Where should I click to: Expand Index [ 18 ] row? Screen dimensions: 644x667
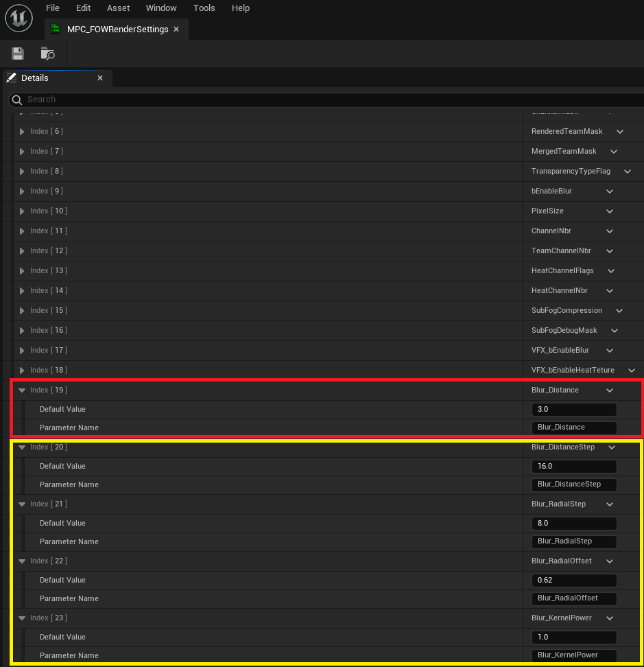coord(22,371)
